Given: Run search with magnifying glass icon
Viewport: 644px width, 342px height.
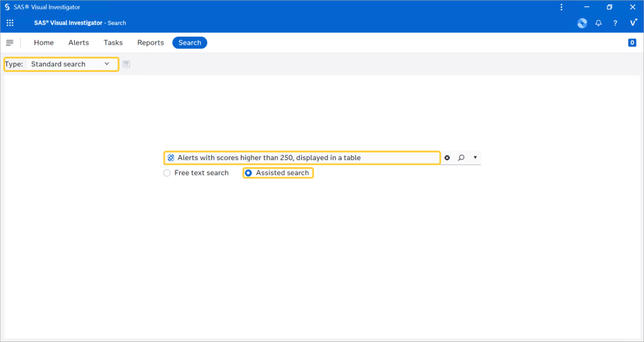Looking at the screenshot, I should coord(461,157).
